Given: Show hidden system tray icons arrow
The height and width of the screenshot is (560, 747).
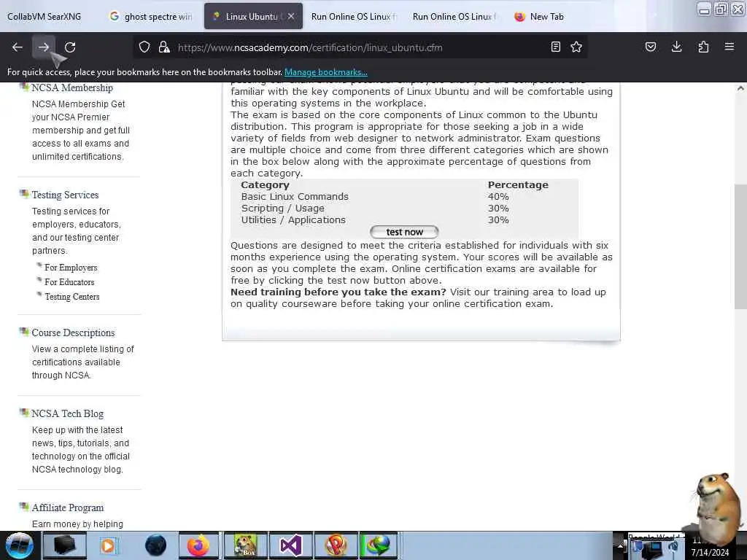Looking at the screenshot, I should pyautogui.click(x=620, y=545).
